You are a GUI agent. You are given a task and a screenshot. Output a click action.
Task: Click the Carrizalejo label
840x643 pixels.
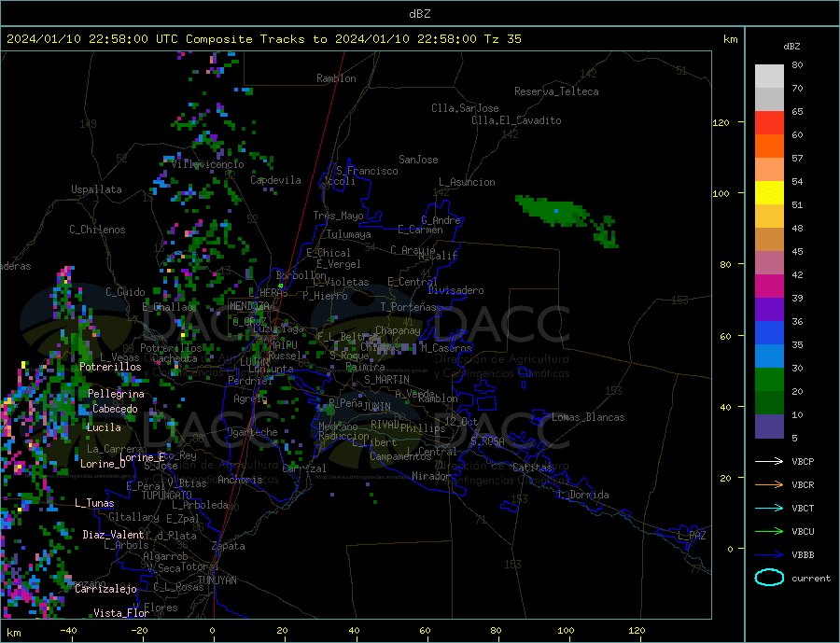pos(105,589)
